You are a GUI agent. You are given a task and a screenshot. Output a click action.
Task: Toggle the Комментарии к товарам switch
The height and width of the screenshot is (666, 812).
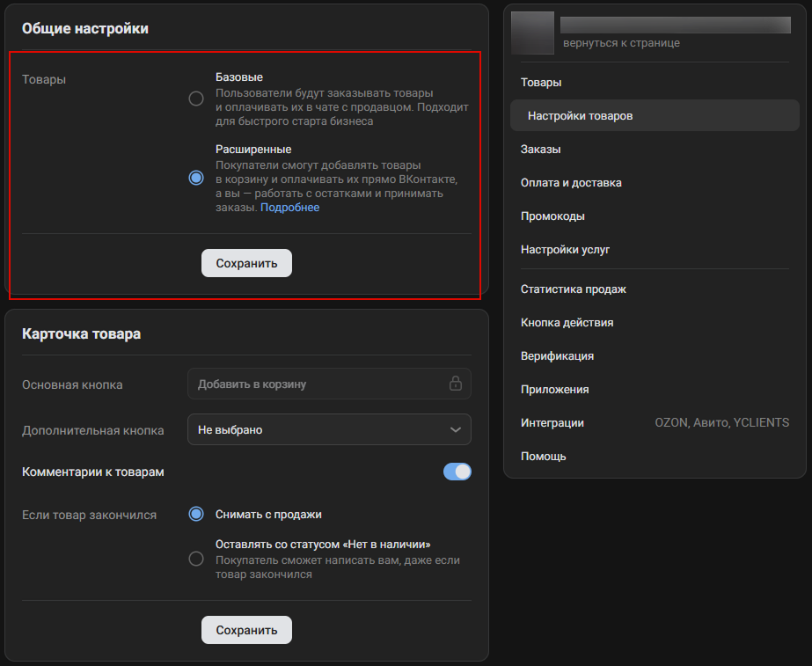pos(457,472)
